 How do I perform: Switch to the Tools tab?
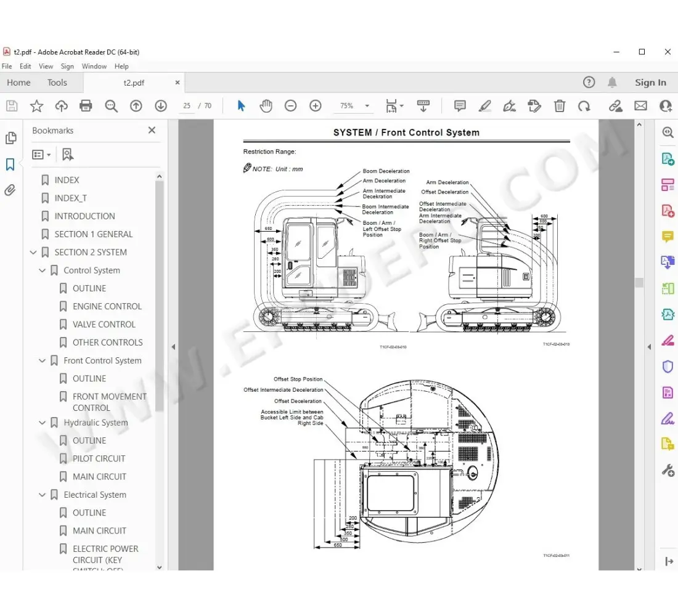pyautogui.click(x=57, y=83)
